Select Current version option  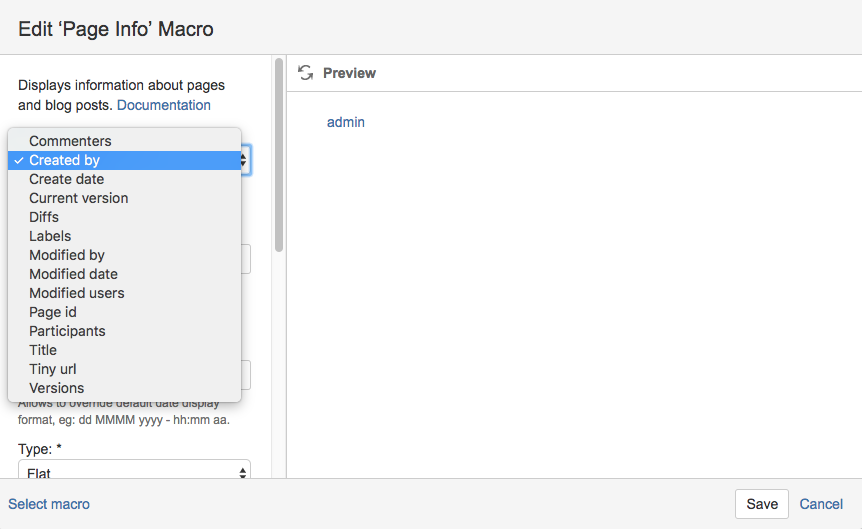pyautogui.click(x=124, y=198)
